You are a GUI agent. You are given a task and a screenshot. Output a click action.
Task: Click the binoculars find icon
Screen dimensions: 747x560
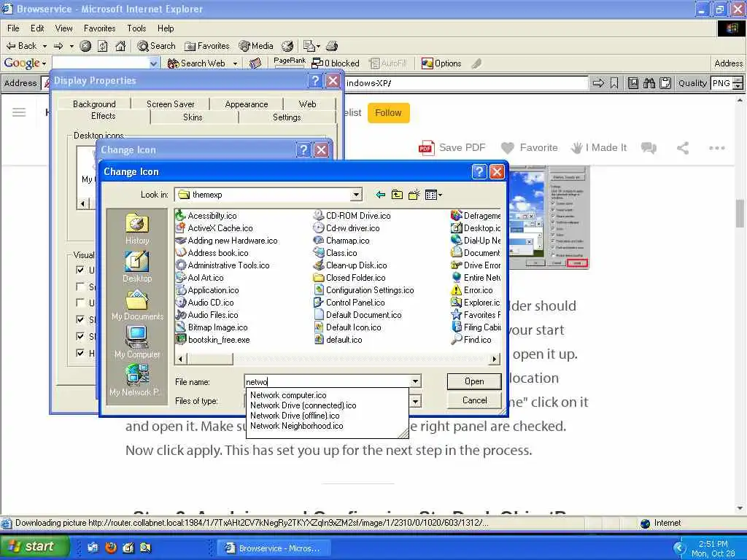click(649, 83)
